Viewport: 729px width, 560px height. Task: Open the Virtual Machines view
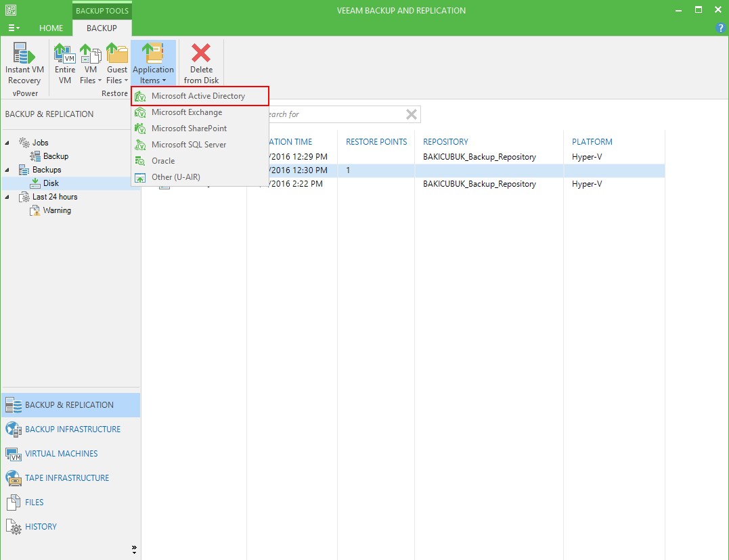coord(70,454)
